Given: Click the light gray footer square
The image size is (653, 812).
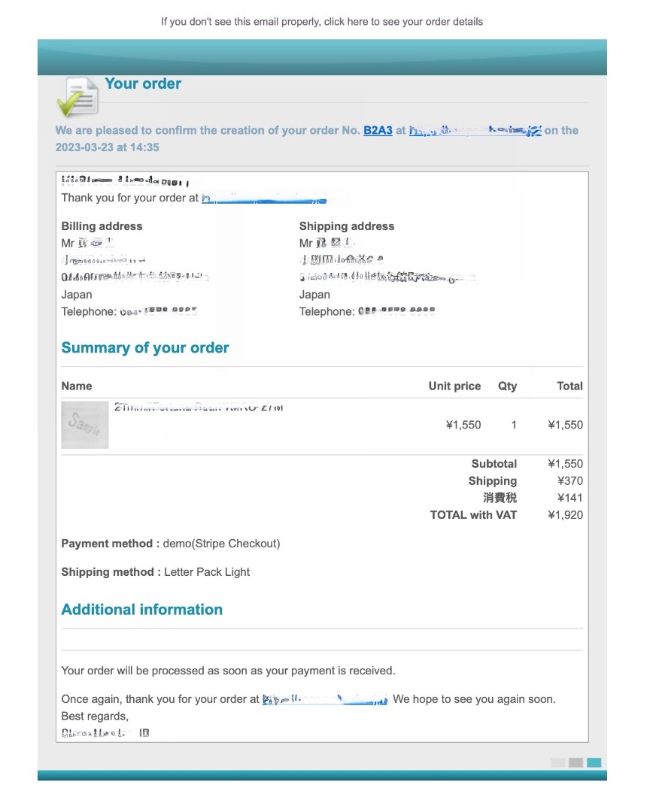Looking at the screenshot, I should [x=557, y=762].
